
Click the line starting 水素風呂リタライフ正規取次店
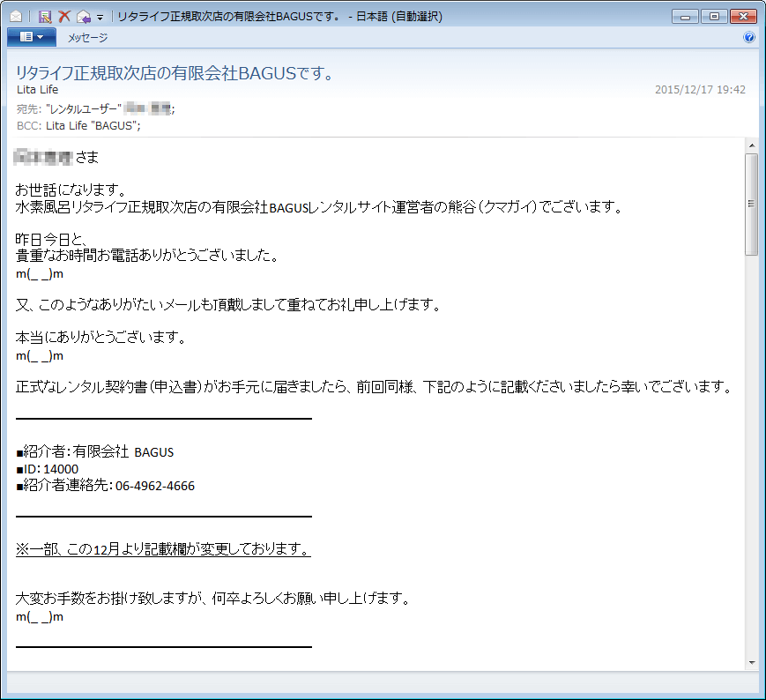pyautogui.click(x=319, y=207)
